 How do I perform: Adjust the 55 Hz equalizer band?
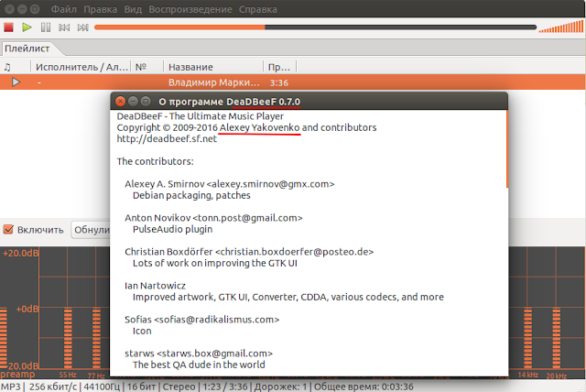[x=68, y=336]
